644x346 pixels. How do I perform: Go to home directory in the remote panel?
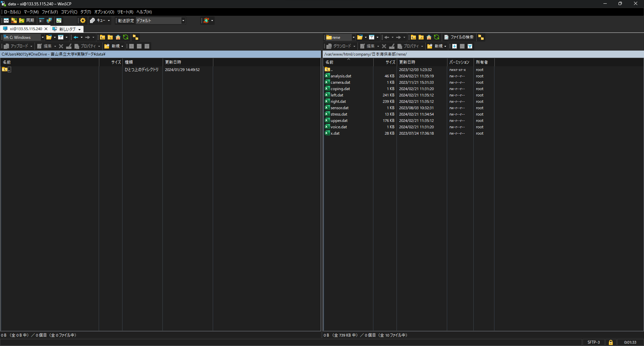429,37
